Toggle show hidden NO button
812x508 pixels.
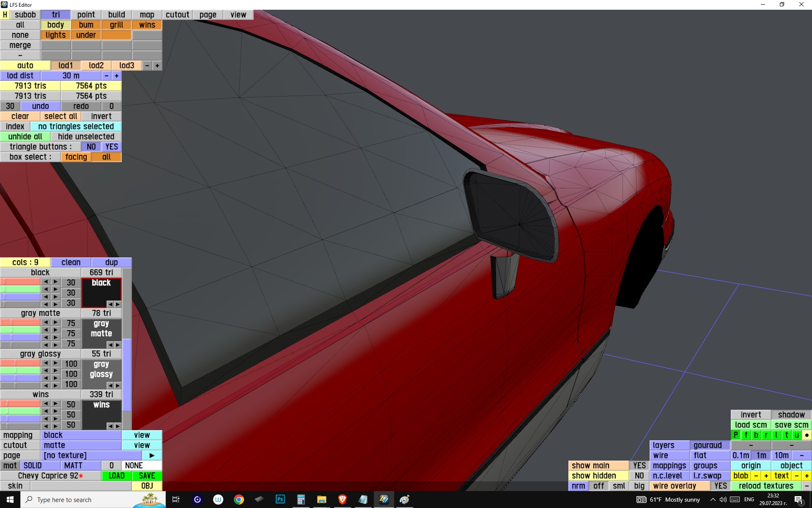pyautogui.click(x=639, y=476)
